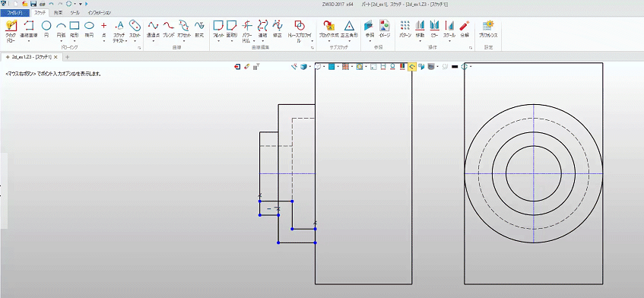The width and height of the screenshot is (644, 298).
Task: Toggle the grid display icon
Action: pyautogui.click(x=345, y=66)
